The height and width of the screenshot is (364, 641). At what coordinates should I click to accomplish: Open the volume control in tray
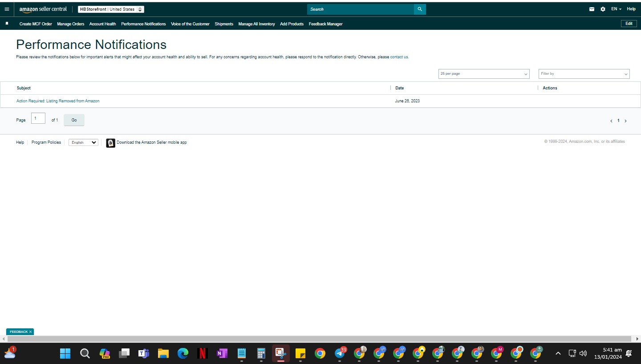[x=583, y=353]
